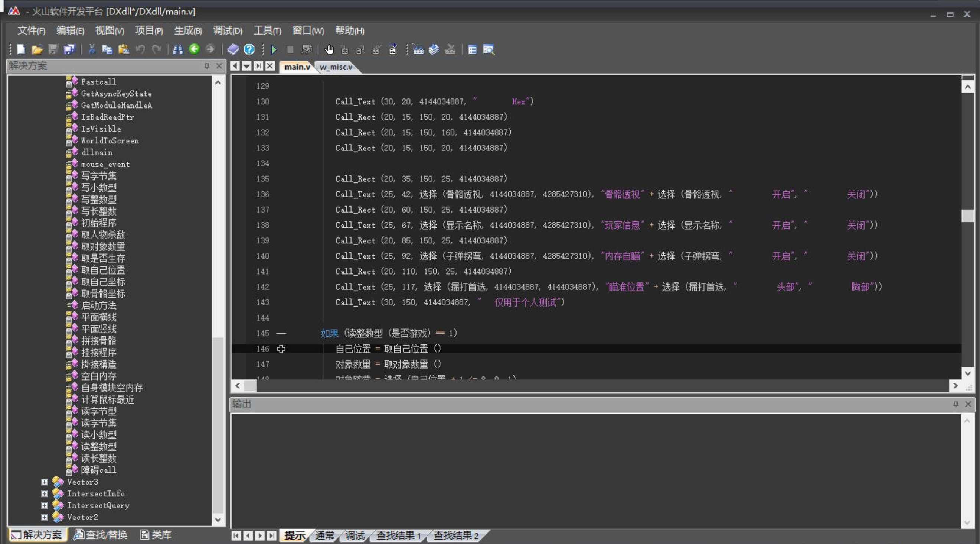The width and height of the screenshot is (980, 544).
Task: Pin the 输出 panel
Action: (955, 404)
